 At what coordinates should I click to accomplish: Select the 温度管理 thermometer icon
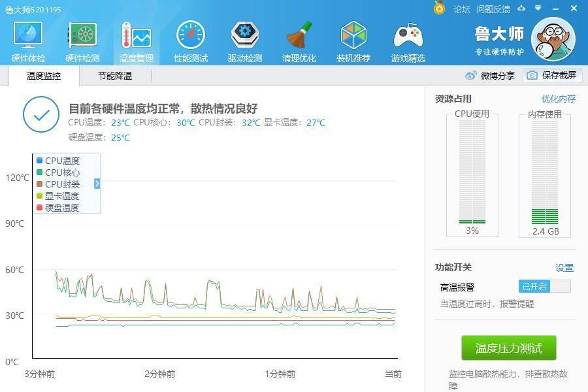[x=136, y=35]
